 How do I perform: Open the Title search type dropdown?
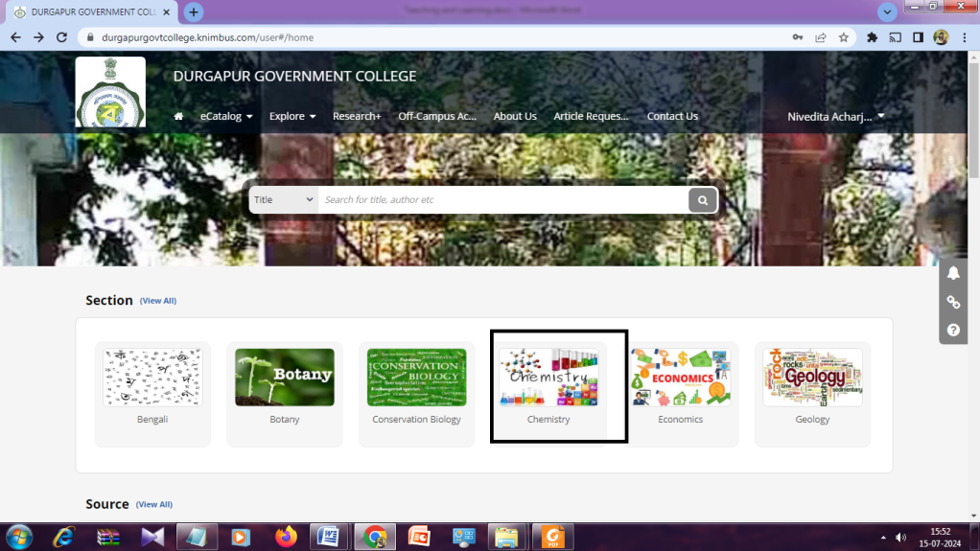284,200
